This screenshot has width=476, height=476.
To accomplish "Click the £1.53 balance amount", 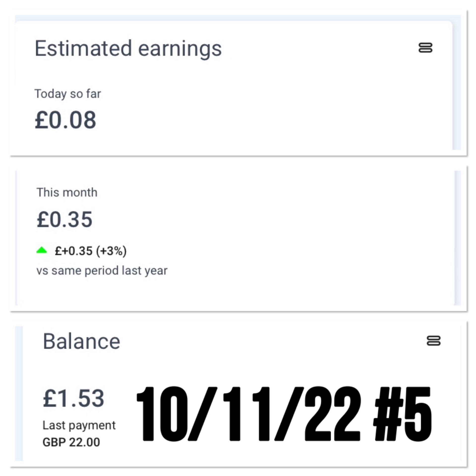I will (x=73, y=398).
